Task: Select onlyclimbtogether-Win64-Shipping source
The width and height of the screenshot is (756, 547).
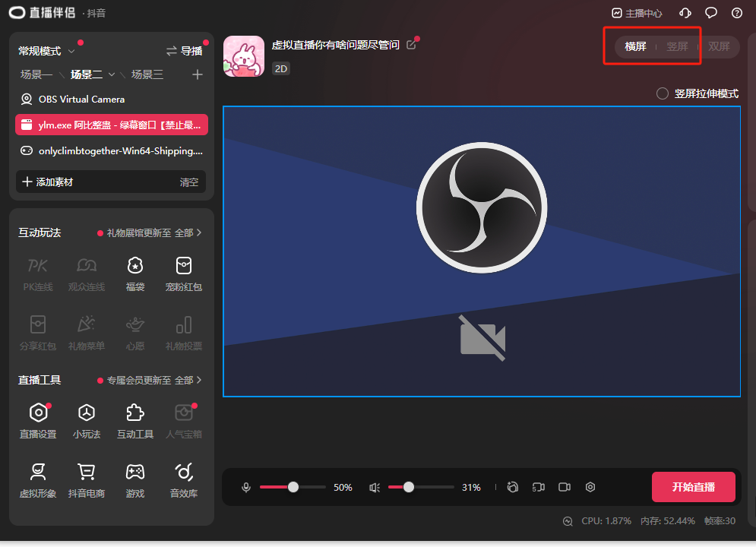Action: point(112,151)
